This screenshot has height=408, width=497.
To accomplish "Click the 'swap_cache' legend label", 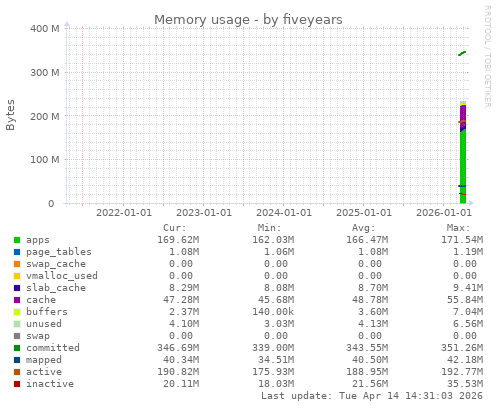I will [56, 264].
